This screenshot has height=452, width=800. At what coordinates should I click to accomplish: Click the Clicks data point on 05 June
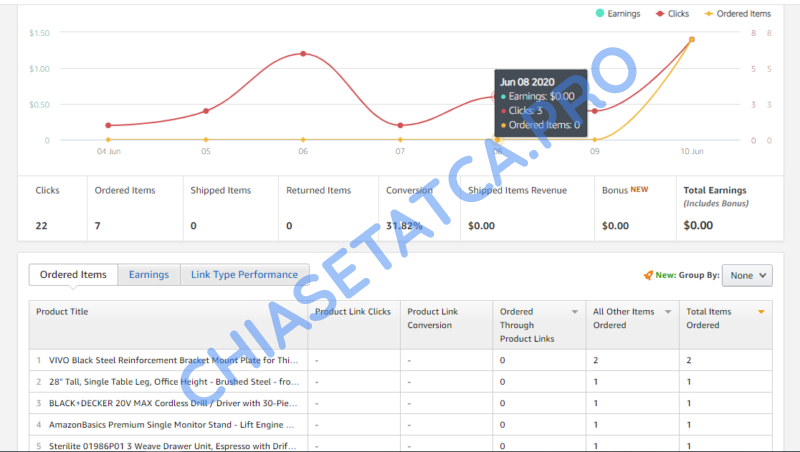click(206, 111)
